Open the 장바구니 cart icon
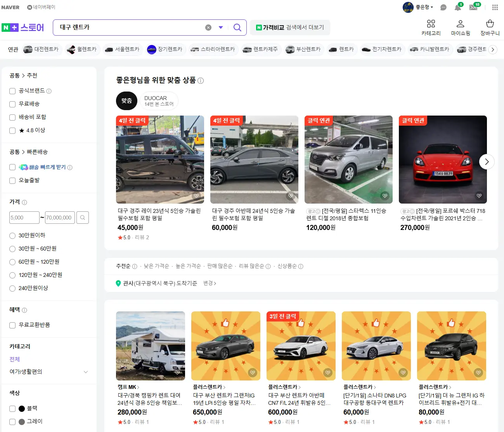Screen dimensions: 504x432 pyautogui.click(x=490, y=28)
